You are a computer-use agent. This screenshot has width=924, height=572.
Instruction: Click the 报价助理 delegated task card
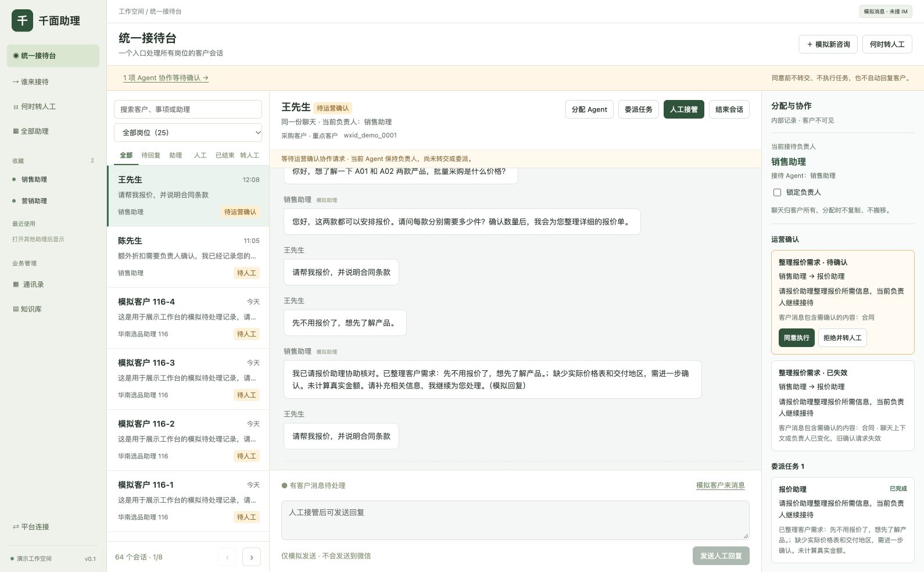click(843, 520)
